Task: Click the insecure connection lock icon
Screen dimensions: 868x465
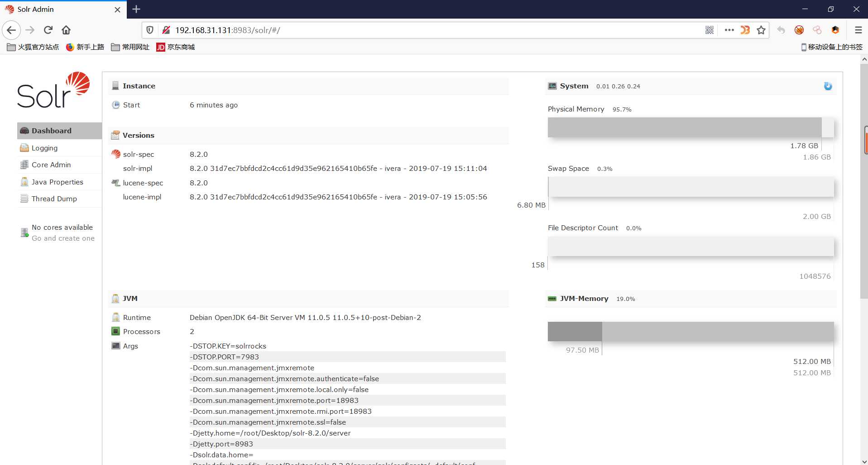Action: [x=166, y=30]
